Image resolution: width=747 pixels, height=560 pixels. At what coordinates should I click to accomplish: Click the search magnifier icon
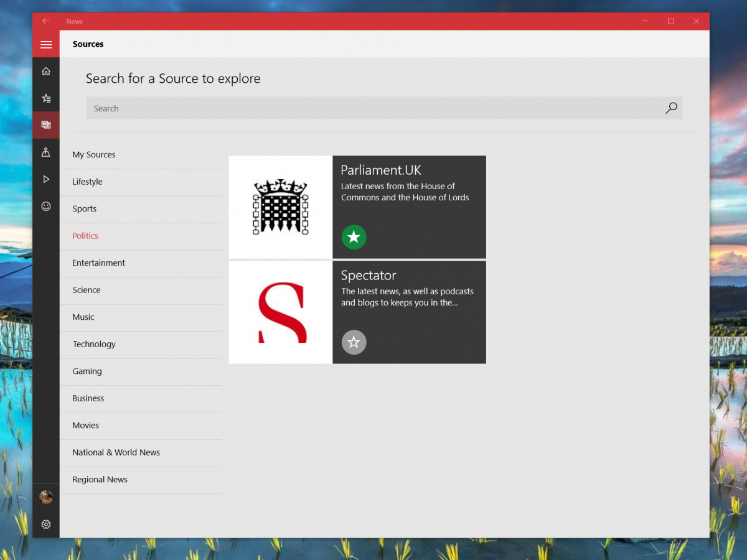(x=671, y=108)
